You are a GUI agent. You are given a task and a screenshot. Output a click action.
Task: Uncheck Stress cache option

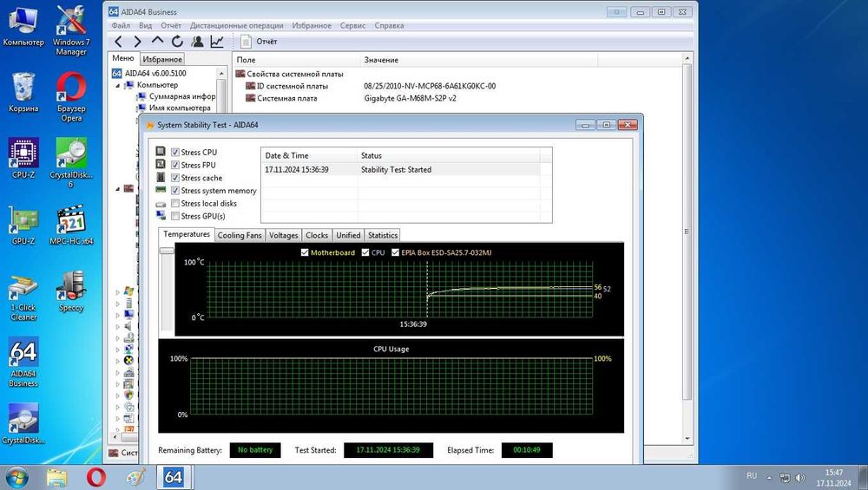(x=175, y=178)
